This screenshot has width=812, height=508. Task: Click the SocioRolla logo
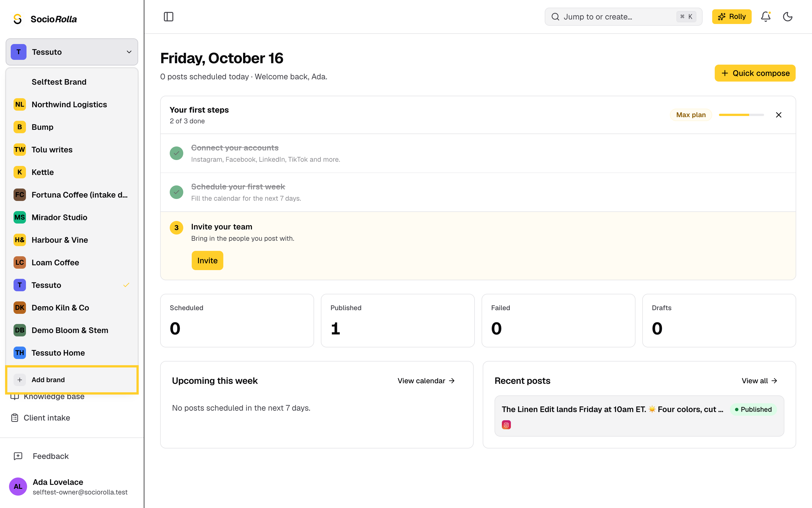pos(45,19)
